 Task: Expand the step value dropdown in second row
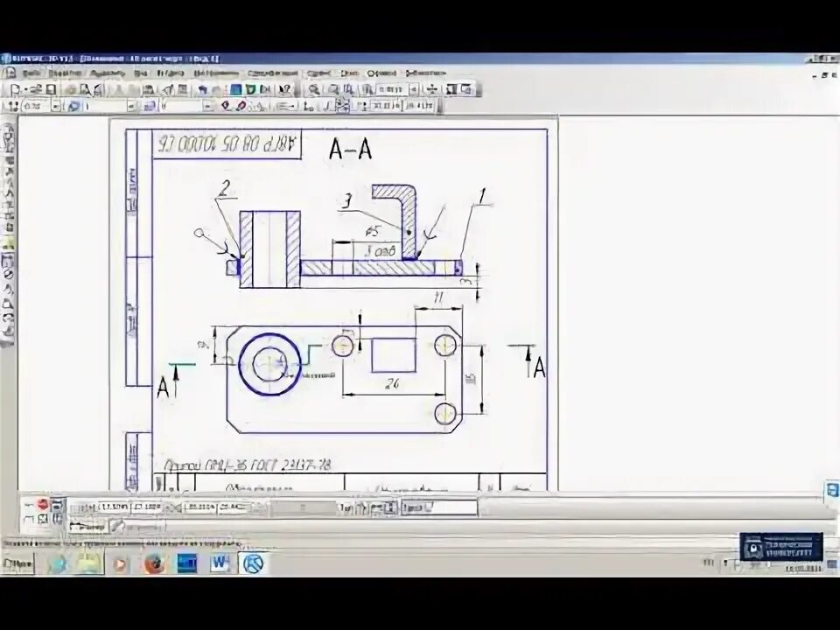[x=56, y=106]
